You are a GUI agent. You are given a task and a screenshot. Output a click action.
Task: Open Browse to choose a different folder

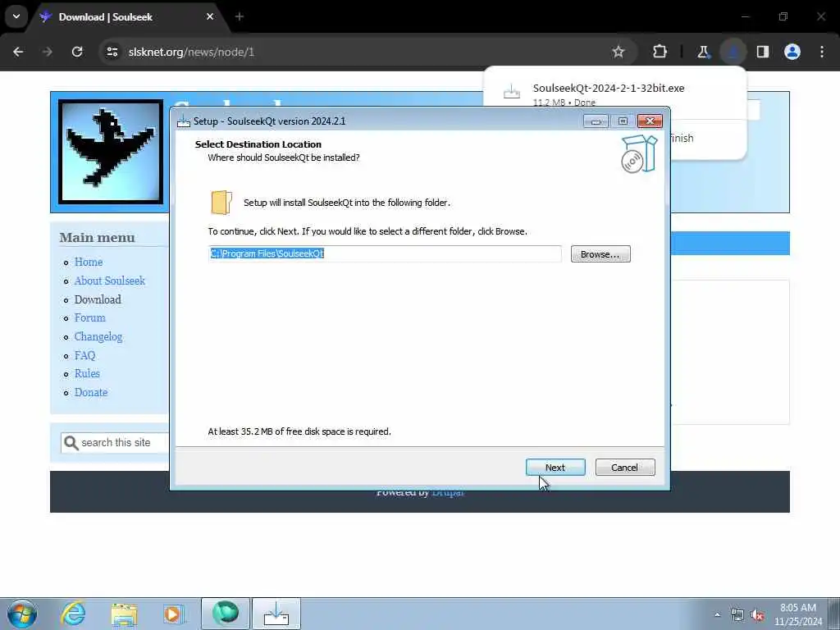(x=600, y=254)
